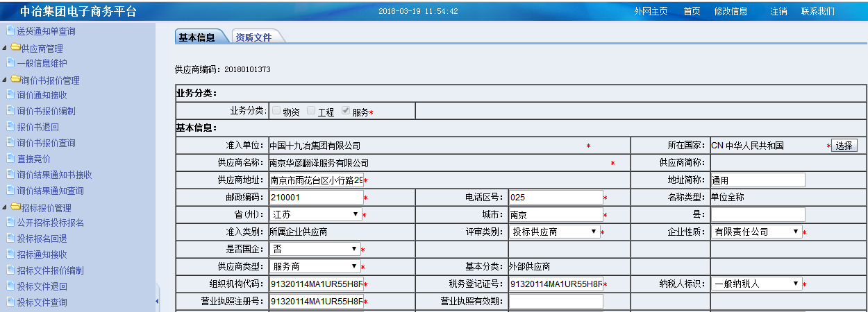Click the 选择 button next to 所在国家
This screenshot has height=312, width=868.
pyautogui.click(x=844, y=146)
